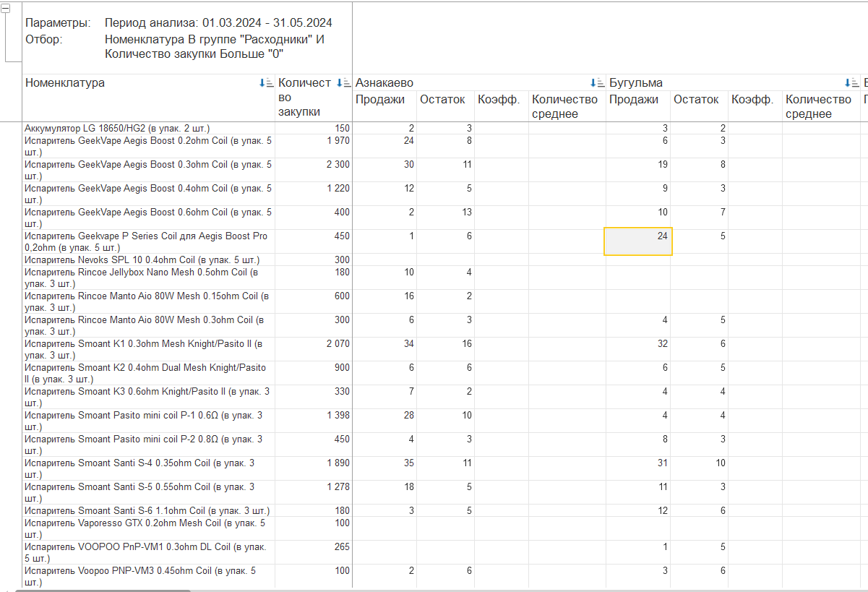Select row GeekVape Aegis Boost 0.4ohm Coil

point(148,194)
